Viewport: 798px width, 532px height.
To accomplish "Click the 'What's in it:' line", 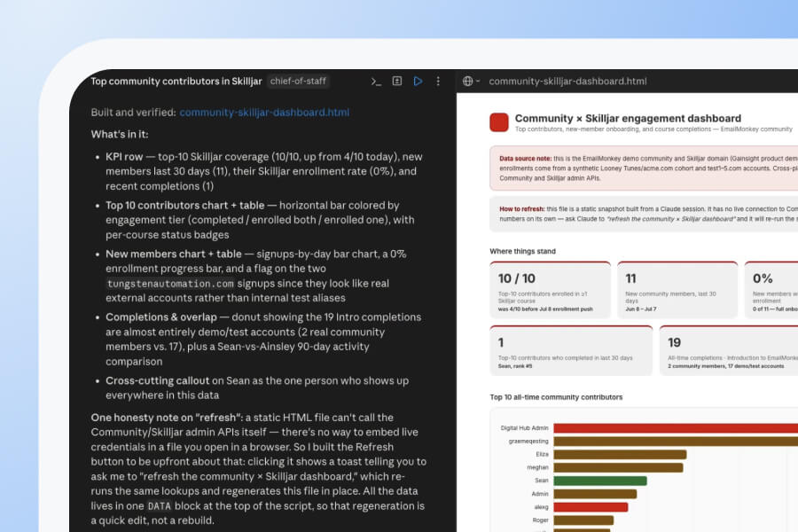I will coord(120,135).
